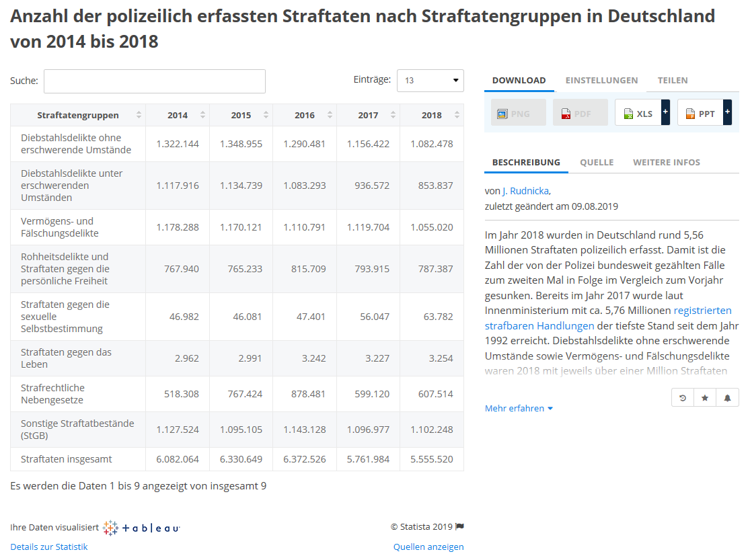The width and height of the screenshot is (750, 560).
Task: Click the Tableau logo
Action: point(142,528)
